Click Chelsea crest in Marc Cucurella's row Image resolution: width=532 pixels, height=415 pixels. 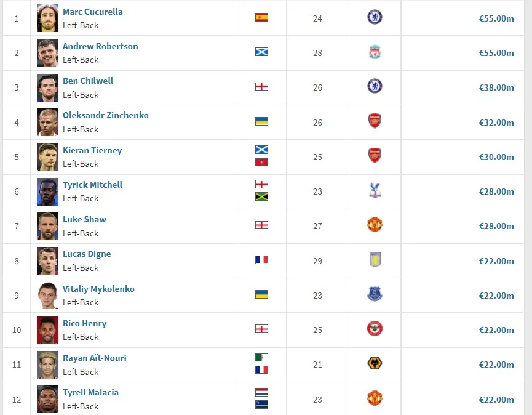point(375,17)
